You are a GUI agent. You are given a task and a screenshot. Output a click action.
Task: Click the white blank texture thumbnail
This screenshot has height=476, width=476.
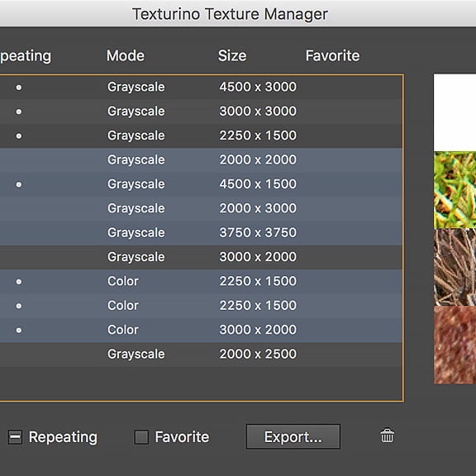[x=455, y=112]
